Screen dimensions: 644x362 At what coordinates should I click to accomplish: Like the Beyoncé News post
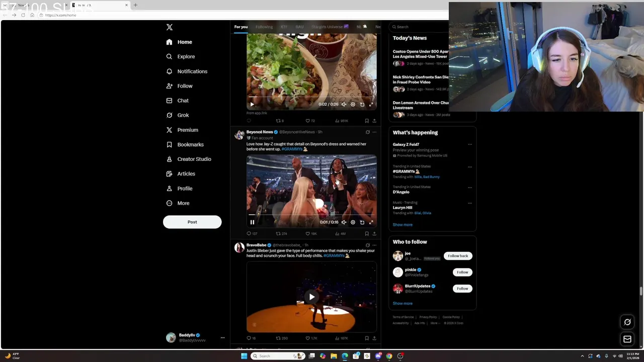311,234
